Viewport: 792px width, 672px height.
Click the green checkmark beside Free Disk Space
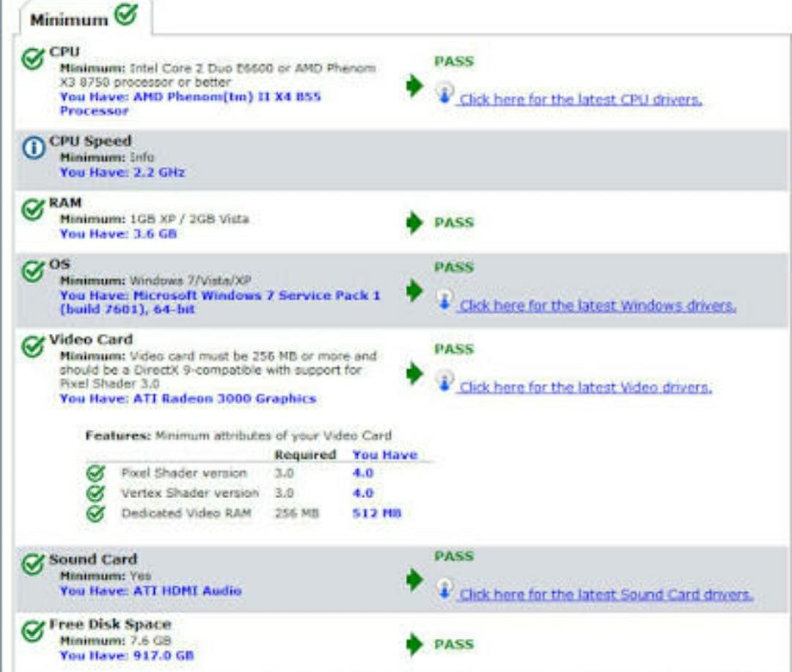(33, 632)
